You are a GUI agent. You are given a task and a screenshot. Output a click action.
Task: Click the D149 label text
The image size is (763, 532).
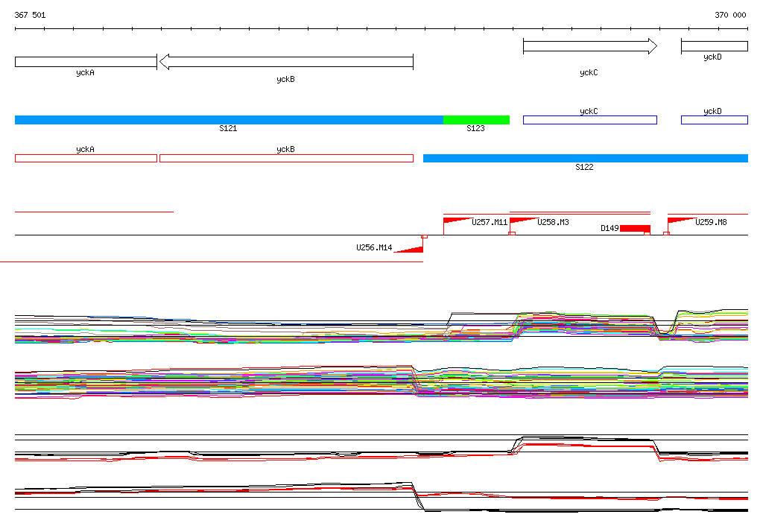[x=610, y=228]
